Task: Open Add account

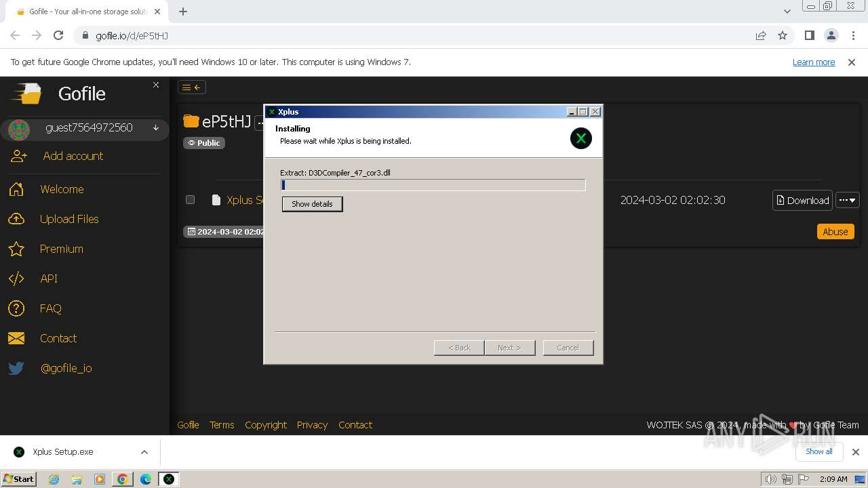Action: pyautogui.click(x=73, y=156)
